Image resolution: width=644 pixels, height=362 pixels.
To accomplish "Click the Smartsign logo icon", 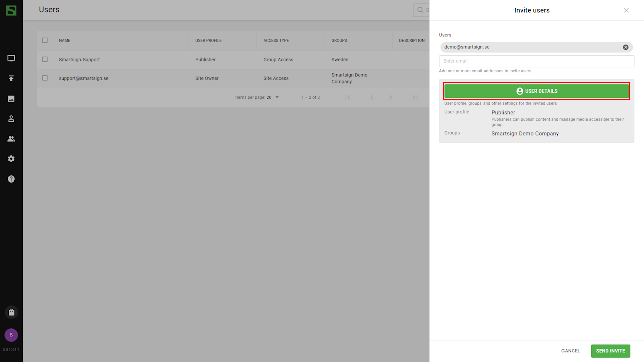I will pyautogui.click(x=11, y=10).
